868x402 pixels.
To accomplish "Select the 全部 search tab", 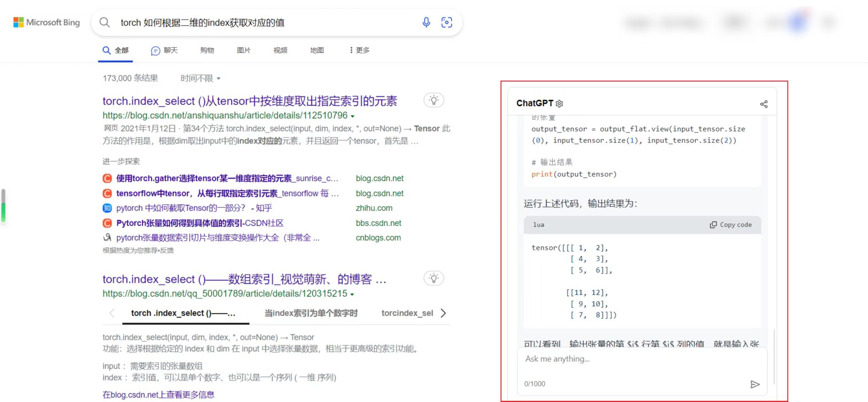I will click(115, 50).
